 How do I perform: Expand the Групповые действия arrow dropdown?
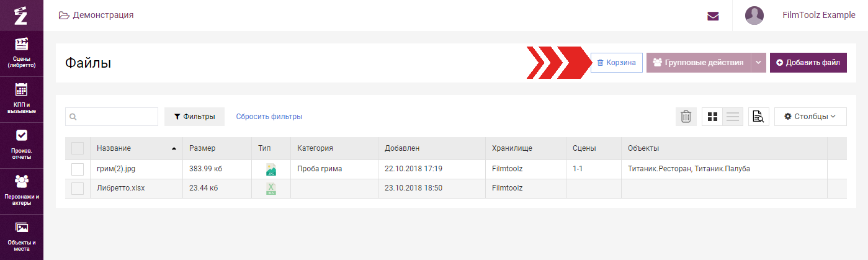tap(759, 63)
